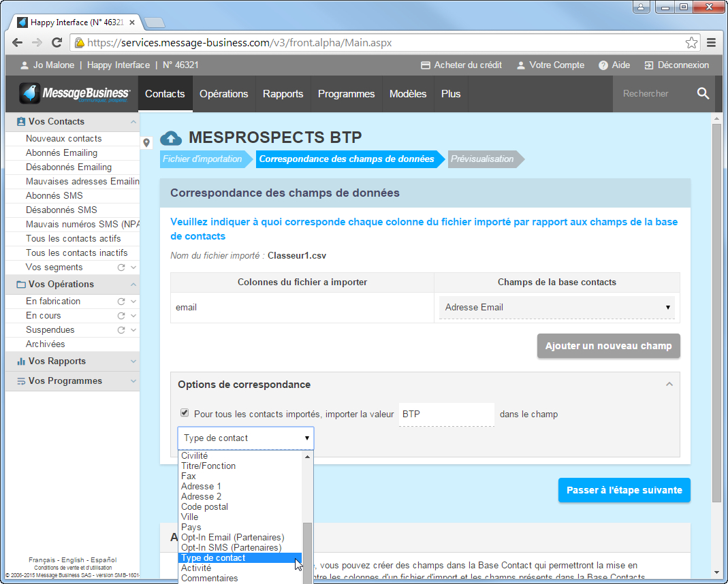The height and width of the screenshot is (584, 728).
Task: Open the Chrome hamburger menu
Action: [711, 43]
